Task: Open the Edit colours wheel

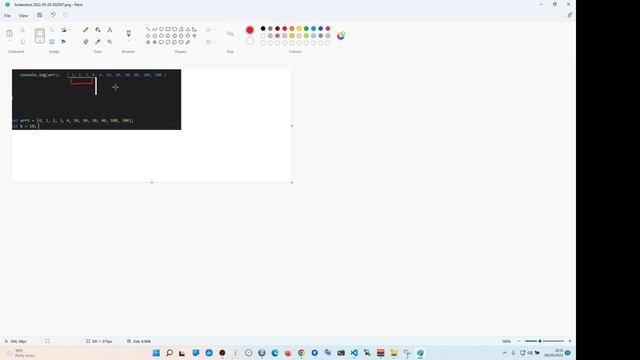Action: [341, 36]
